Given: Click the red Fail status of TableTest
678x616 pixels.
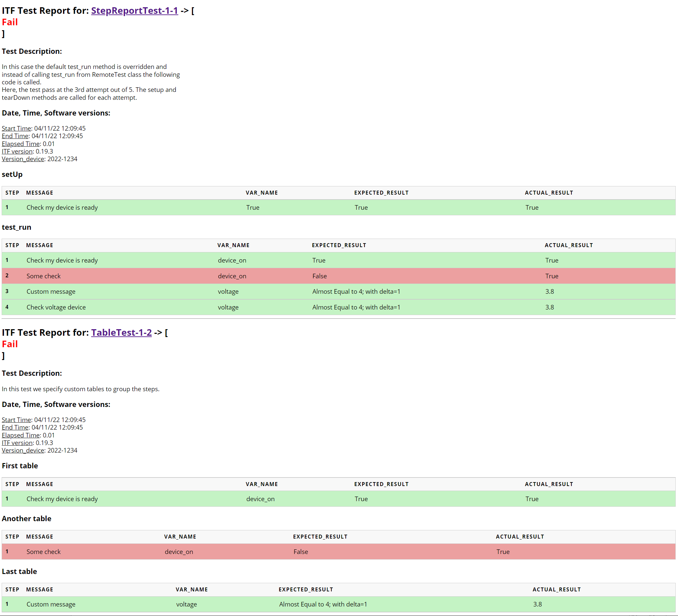Looking at the screenshot, I should (10, 344).
